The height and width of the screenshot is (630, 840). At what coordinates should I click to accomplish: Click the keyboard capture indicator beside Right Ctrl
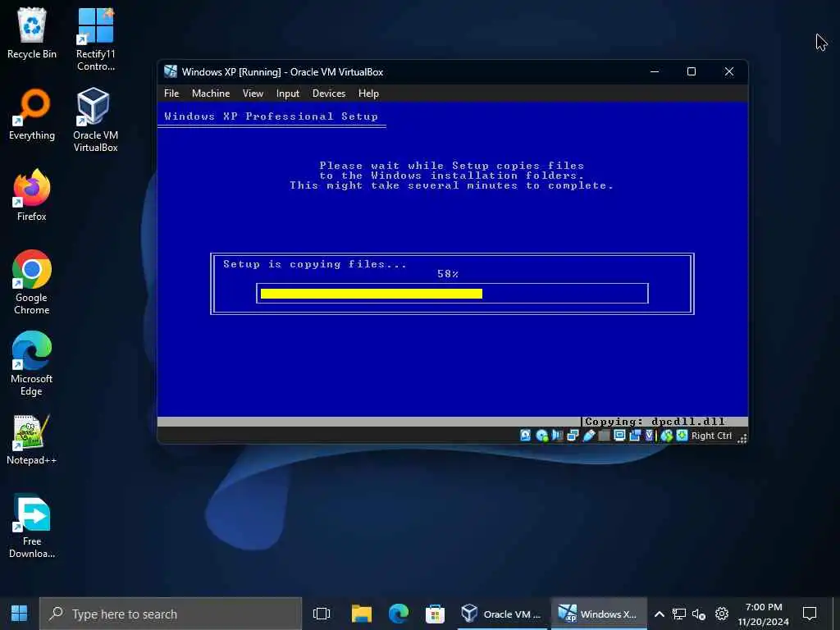tap(682, 436)
